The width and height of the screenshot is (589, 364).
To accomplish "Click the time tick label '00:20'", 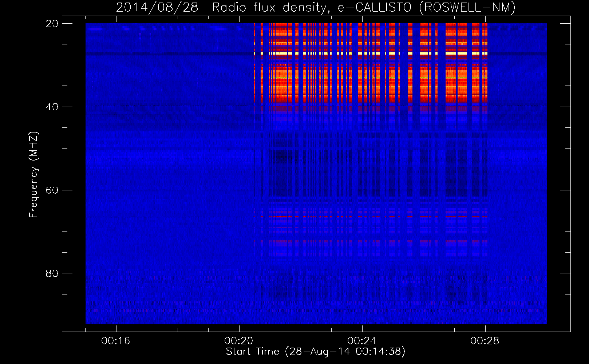I will [x=239, y=341].
